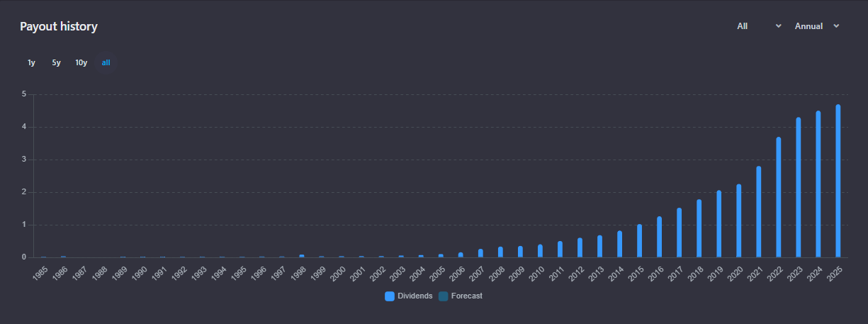Open the 'Annual' frequency dropdown
868x324 pixels.
816,26
